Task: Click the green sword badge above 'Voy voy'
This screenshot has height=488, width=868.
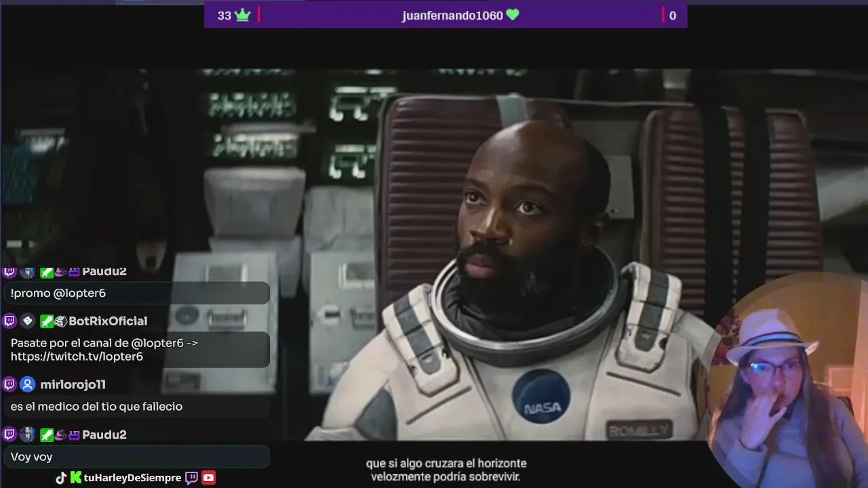Action: coord(46,434)
